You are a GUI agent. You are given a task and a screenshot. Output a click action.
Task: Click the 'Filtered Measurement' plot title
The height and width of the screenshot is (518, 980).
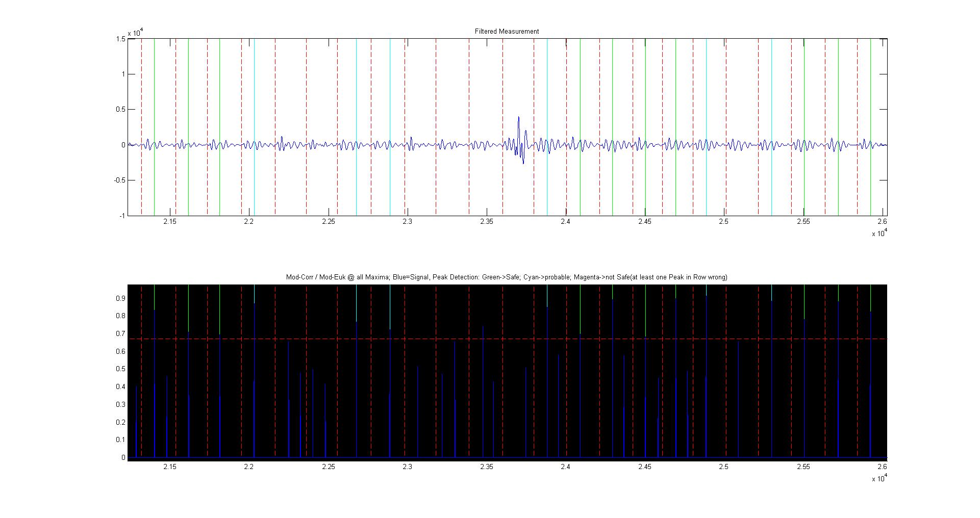[x=507, y=32]
